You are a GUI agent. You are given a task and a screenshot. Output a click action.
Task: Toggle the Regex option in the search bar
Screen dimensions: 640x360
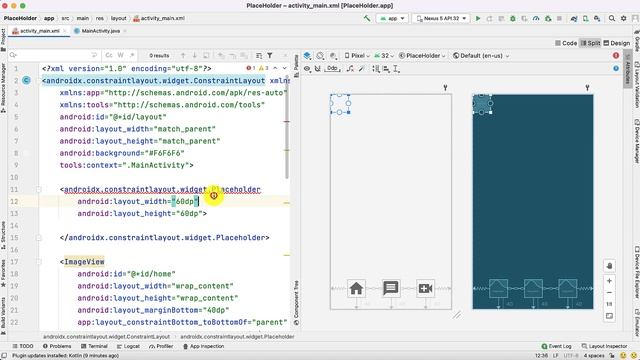[132, 55]
